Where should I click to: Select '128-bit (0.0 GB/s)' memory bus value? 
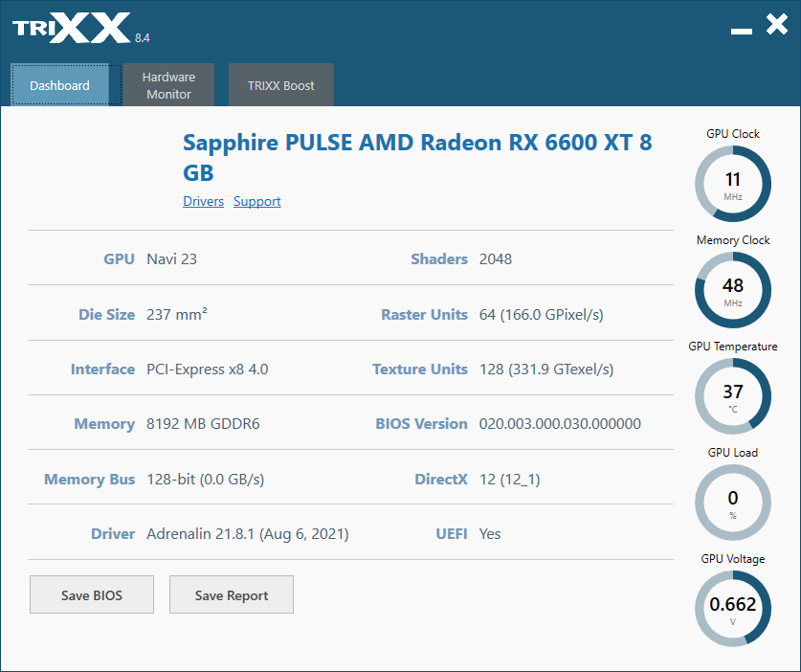pos(206,480)
